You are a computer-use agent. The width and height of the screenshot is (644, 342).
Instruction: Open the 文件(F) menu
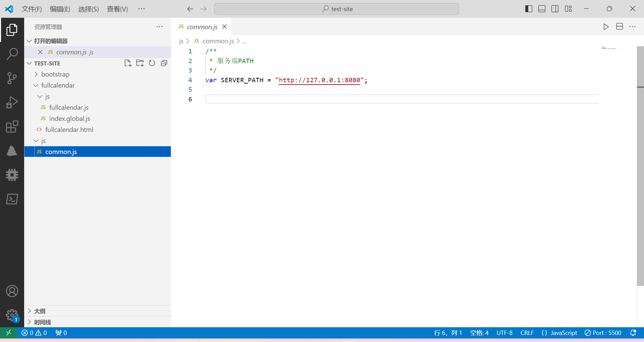(x=32, y=9)
